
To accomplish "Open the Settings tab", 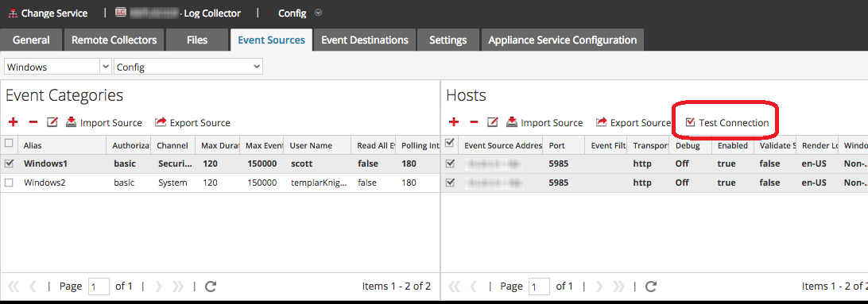I will (x=448, y=40).
